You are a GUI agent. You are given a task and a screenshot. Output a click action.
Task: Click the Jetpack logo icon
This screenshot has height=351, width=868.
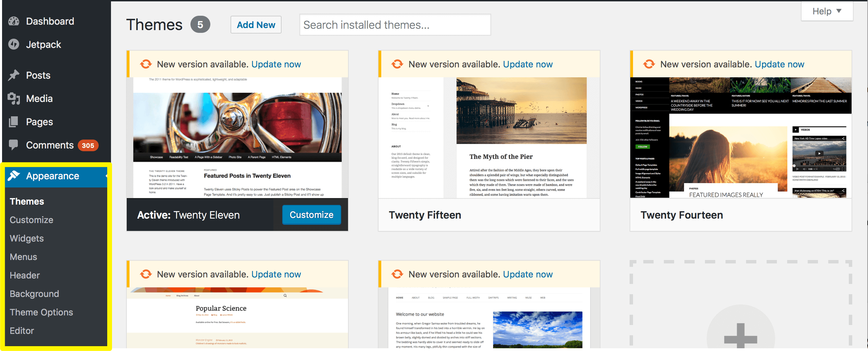14,44
